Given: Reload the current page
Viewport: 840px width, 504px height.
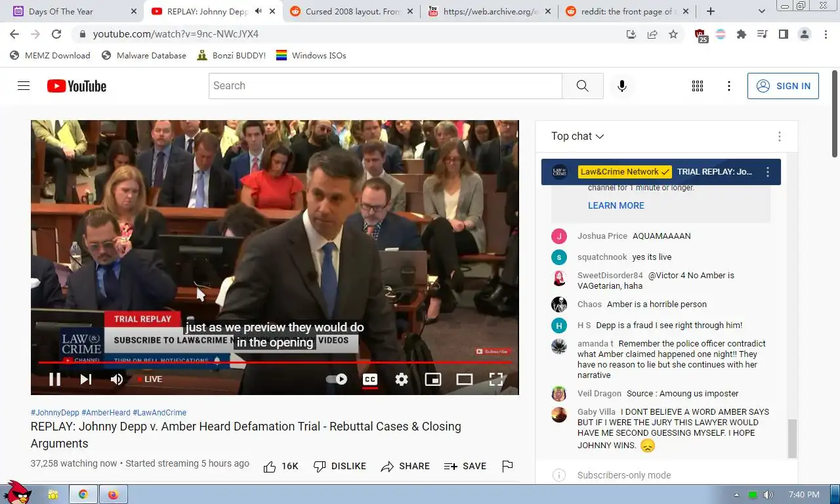Looking at the screenshot, I should click(56, 34).
